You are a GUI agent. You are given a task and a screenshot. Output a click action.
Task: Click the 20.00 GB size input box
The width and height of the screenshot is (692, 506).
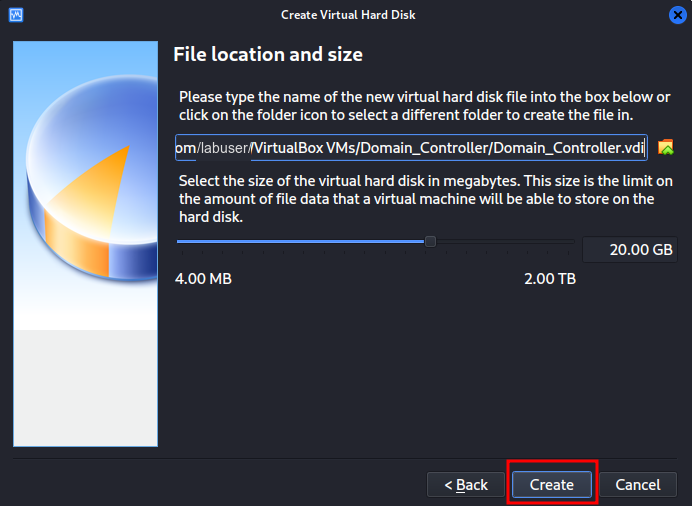point(630,250)
